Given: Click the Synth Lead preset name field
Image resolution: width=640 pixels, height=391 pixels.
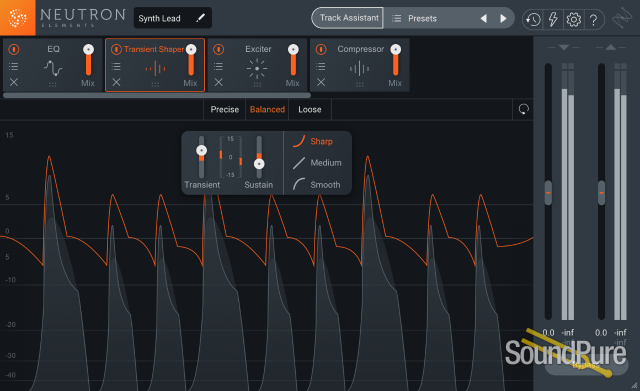Looking at the screenshot, I should [173, 18].
